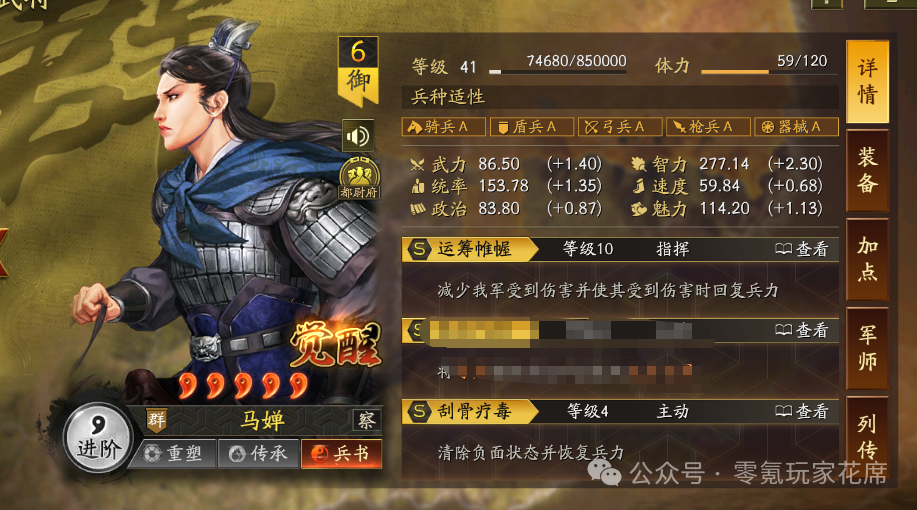Select the 器械 A troop aptitude
The height and width of the screenshot is (510, 917).
[797, 127]
